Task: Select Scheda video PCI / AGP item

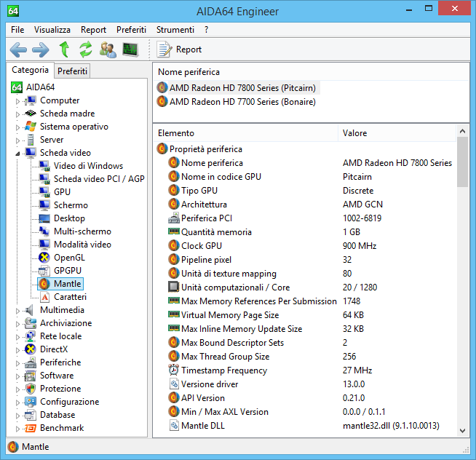Action: point(99,179)
